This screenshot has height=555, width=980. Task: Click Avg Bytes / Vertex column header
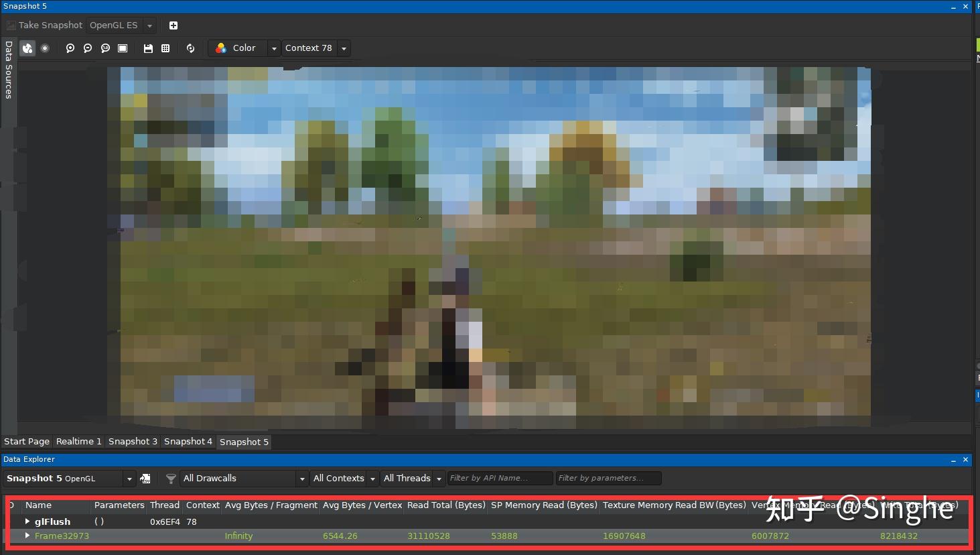362,505
